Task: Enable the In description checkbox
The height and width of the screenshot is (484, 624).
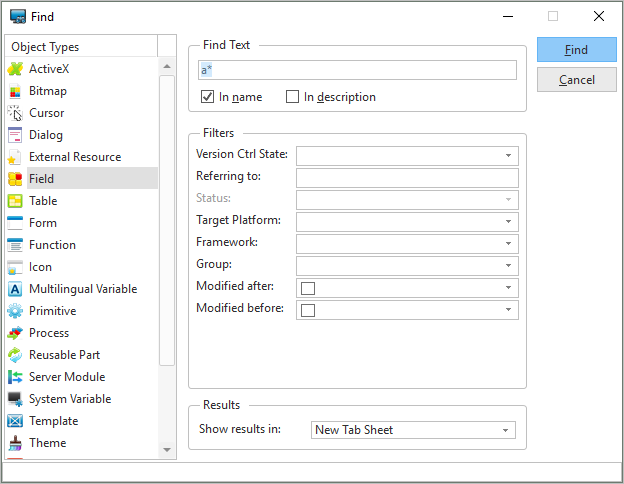Action: pos(292,97)
